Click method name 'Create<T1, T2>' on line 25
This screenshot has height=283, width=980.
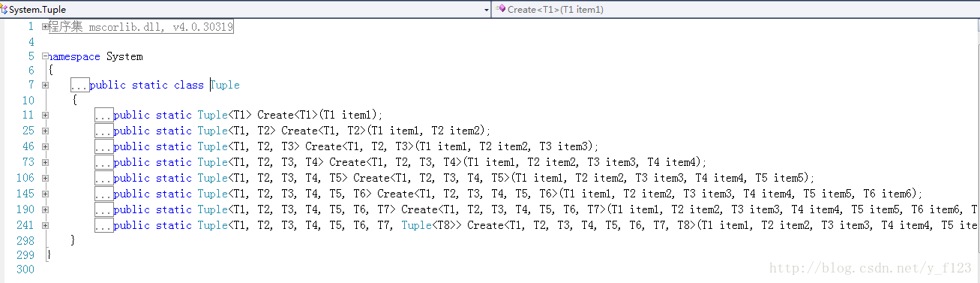point(323,131)
